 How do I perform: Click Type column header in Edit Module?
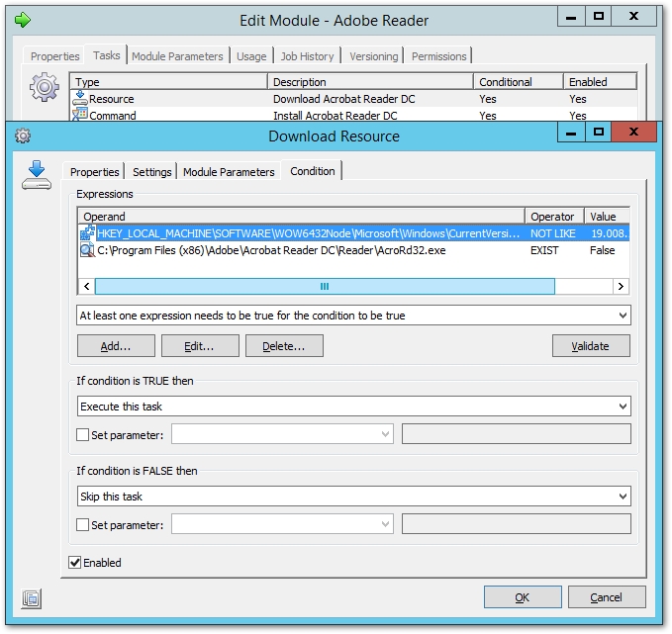point(169,81)
